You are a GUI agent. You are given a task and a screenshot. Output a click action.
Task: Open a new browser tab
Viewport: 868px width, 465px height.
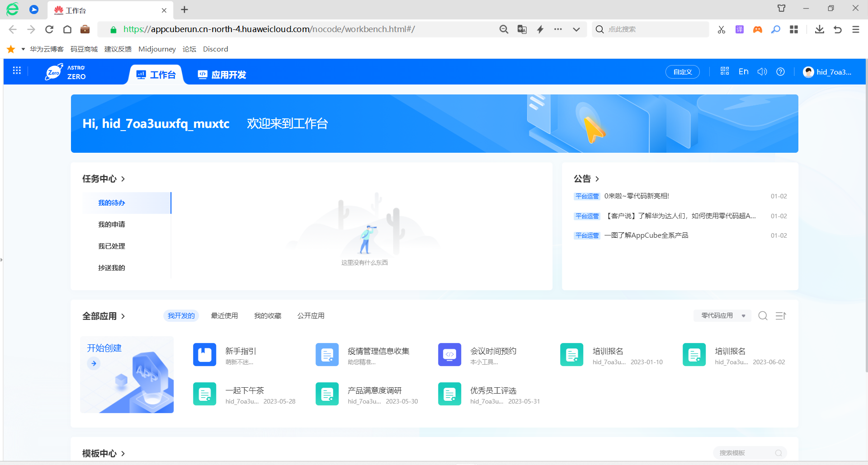pos(184,9)
